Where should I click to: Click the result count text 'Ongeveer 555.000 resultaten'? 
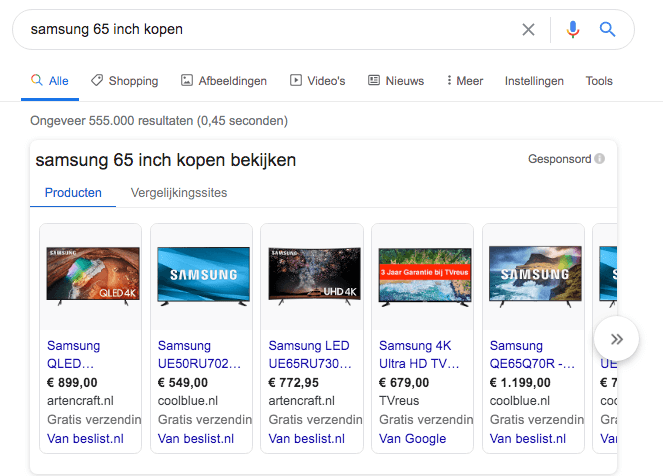[x=112, y=120]
